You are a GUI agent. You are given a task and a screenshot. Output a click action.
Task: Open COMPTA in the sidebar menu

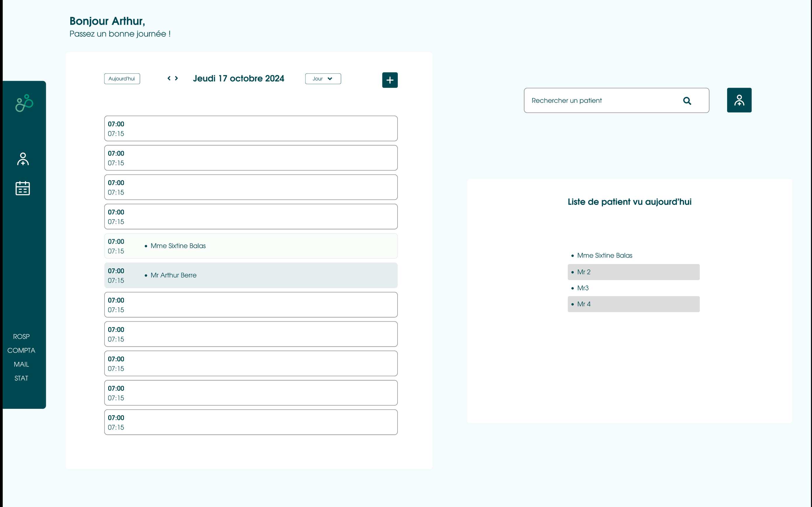pyautogui.click(x=21, y=351)
